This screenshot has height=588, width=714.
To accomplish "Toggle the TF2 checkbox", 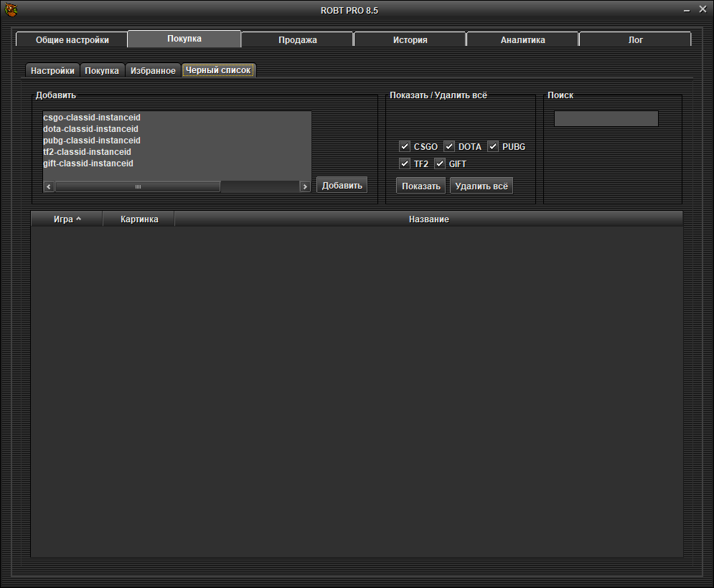I will (x=405, y=163).
